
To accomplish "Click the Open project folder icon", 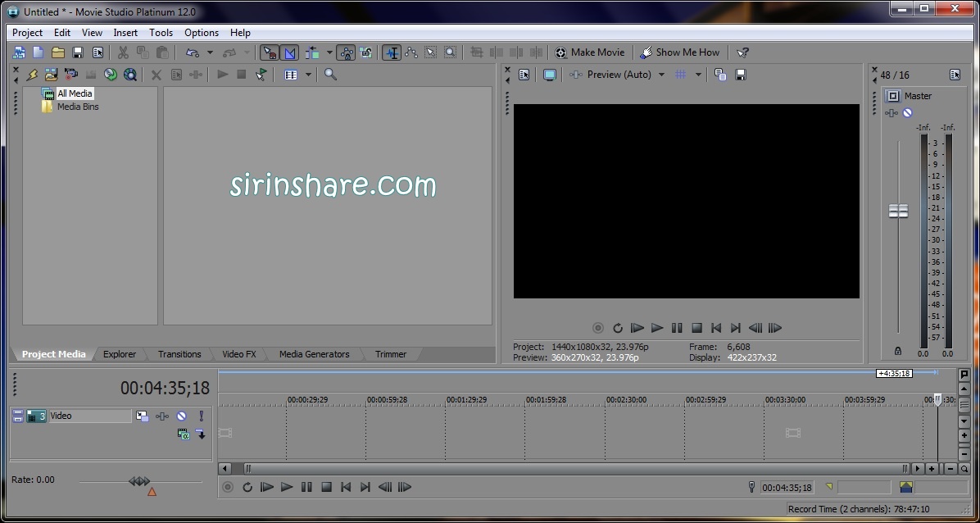I will click(x=58, y=52).
